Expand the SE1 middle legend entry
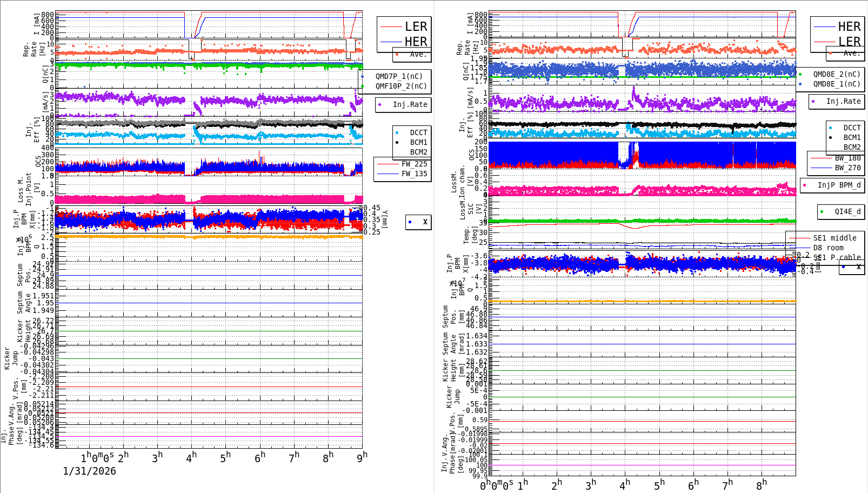The height and width of the screenshot is (493, 868). tap(835, 238)
